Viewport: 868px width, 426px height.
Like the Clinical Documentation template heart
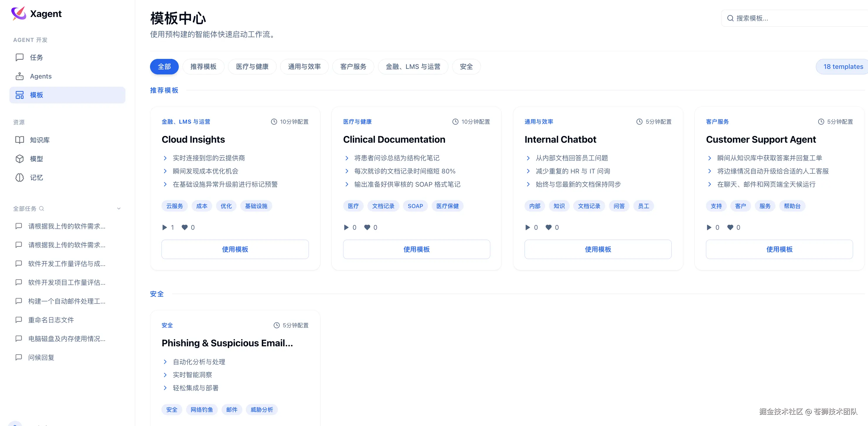(x=367, y=227)
